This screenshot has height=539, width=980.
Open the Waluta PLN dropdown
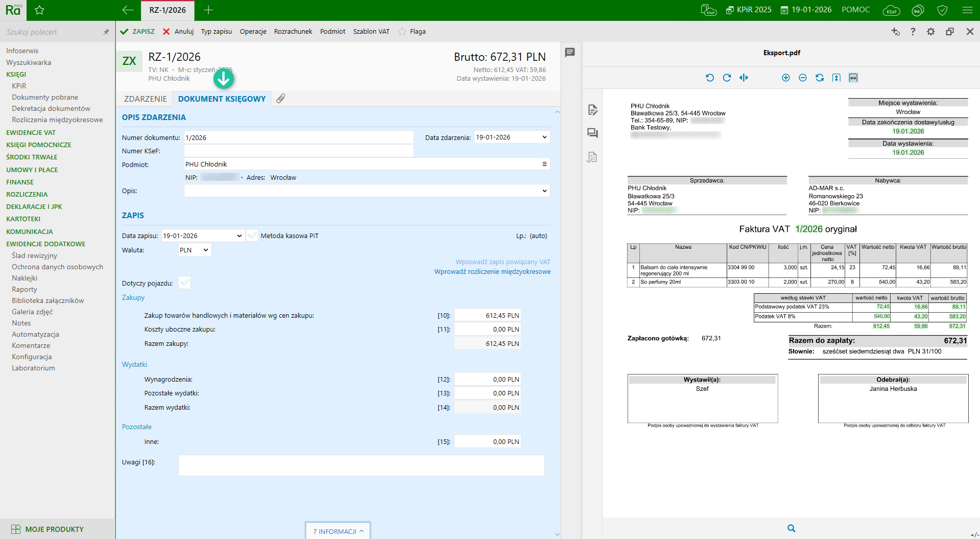tap(195, 250)
